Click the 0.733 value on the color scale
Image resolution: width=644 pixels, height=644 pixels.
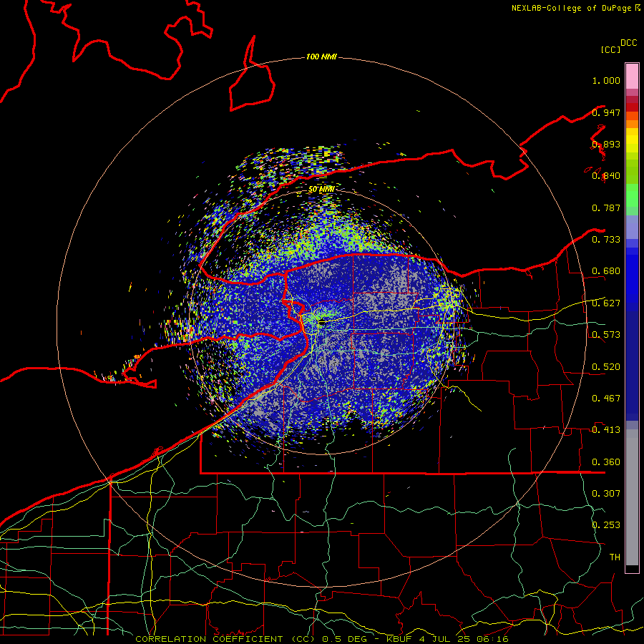606,239
